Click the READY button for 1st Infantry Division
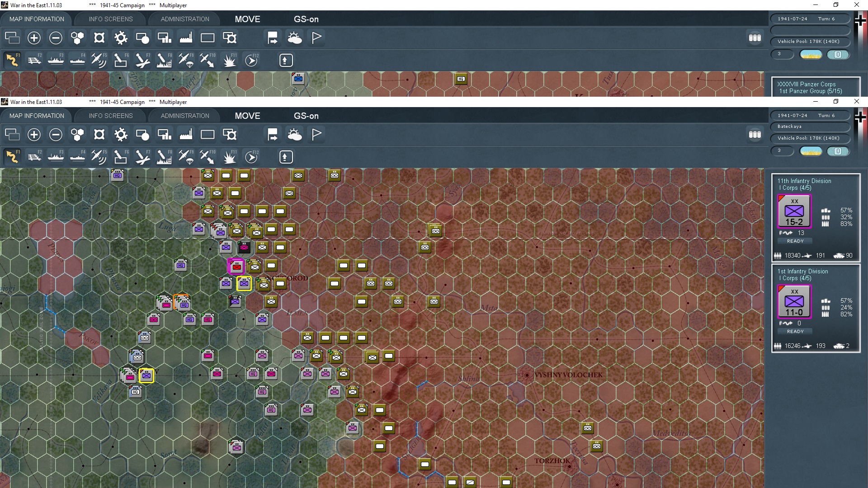The height and width of the screenshot is (488, 868). (x=795, y=331)
